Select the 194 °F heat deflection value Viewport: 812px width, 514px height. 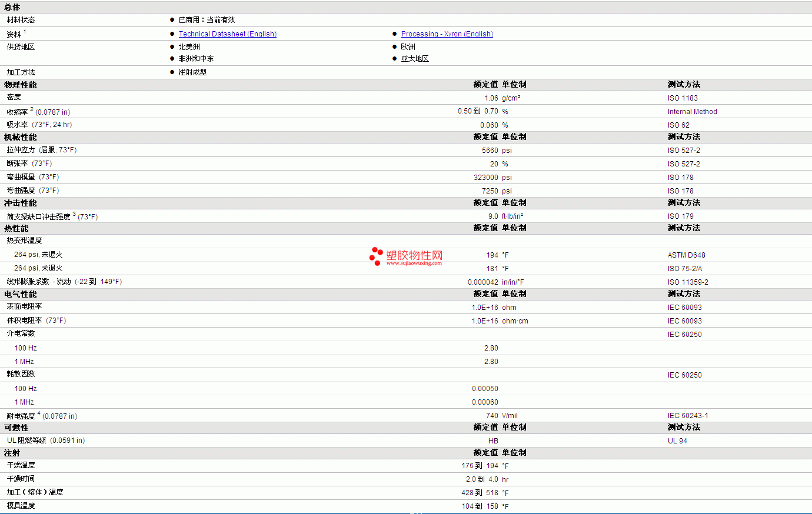coord(492,255)
